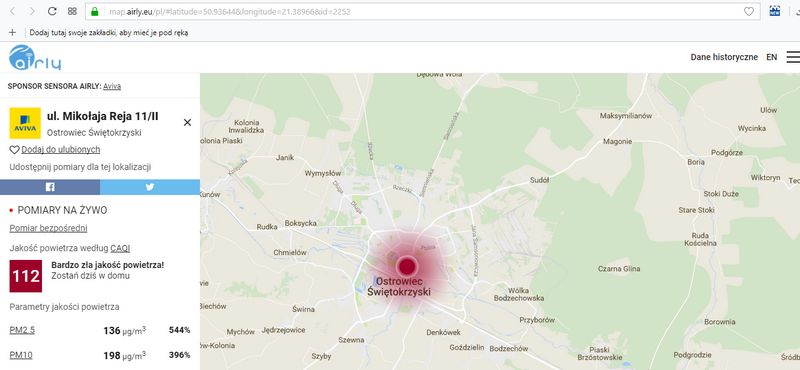This screenshot has height=370, width=800.
Task: Click the 198 µg/m³ PM10 value
Action: click(x=124, y=355)
